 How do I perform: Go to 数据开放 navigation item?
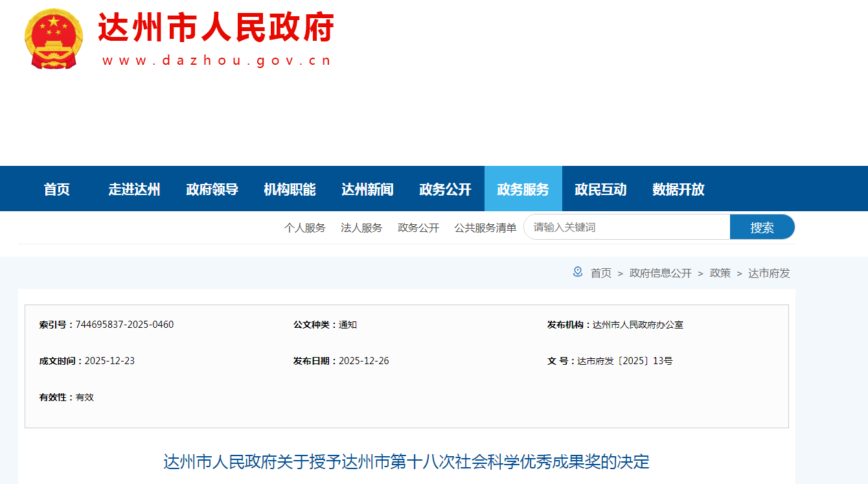click(x=678, y=189)
